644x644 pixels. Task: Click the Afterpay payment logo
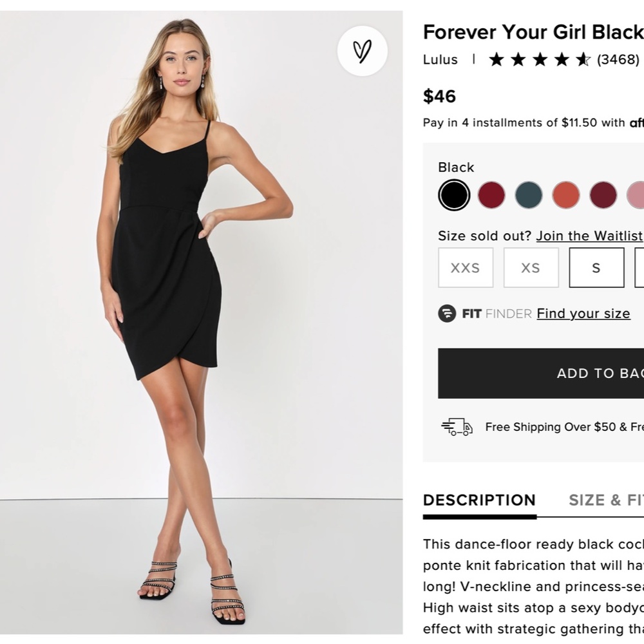point(636,122)
